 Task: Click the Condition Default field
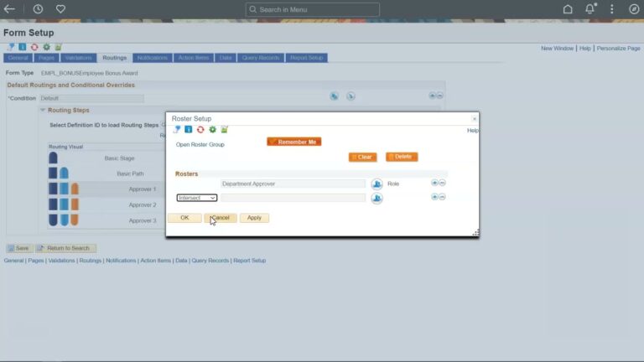pos(92,99)
